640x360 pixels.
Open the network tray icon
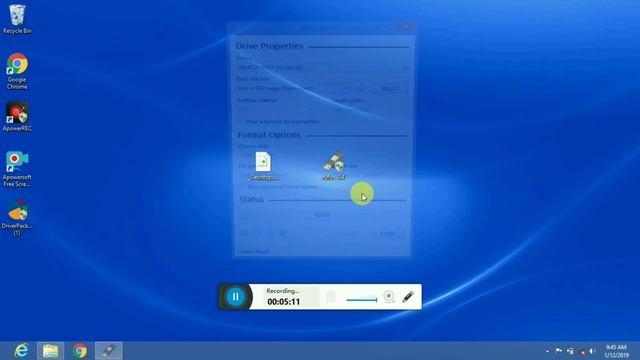click(x=570, y=351)
